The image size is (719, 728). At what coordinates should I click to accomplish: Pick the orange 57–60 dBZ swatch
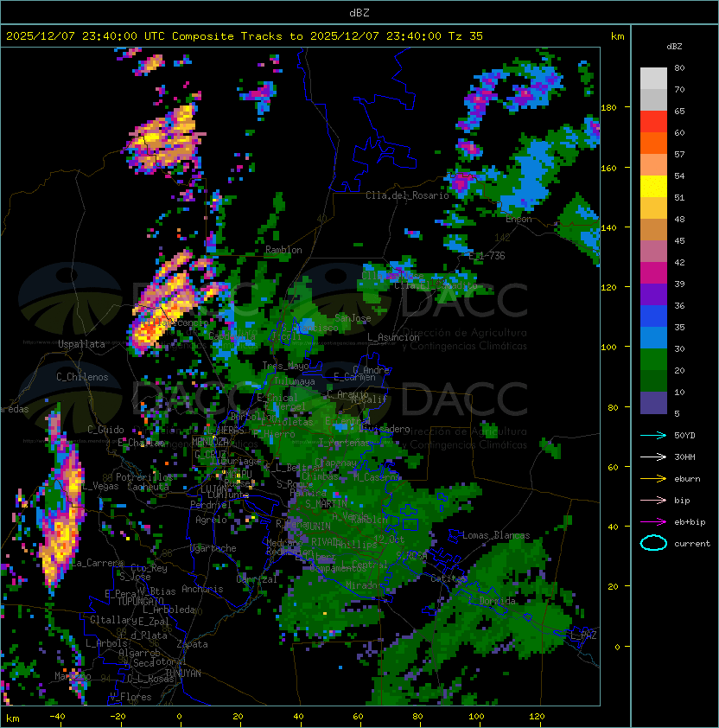653,144
